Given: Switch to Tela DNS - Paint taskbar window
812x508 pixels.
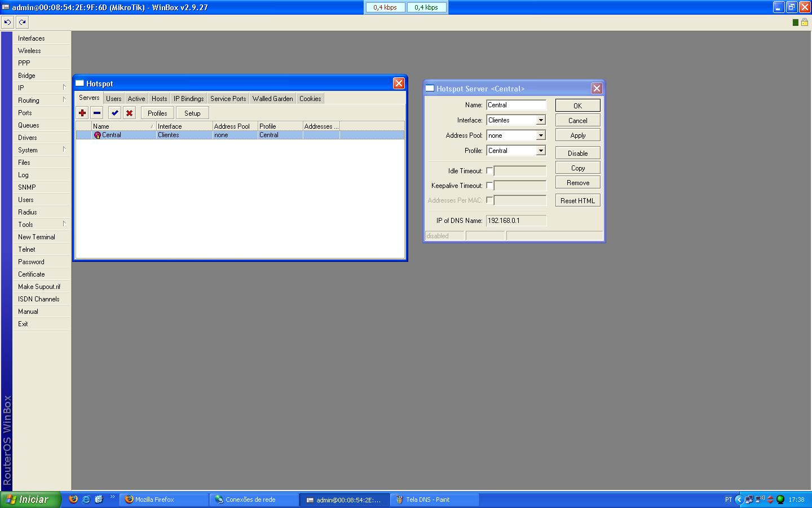Looking at the screenshot, I should point(435,500).
